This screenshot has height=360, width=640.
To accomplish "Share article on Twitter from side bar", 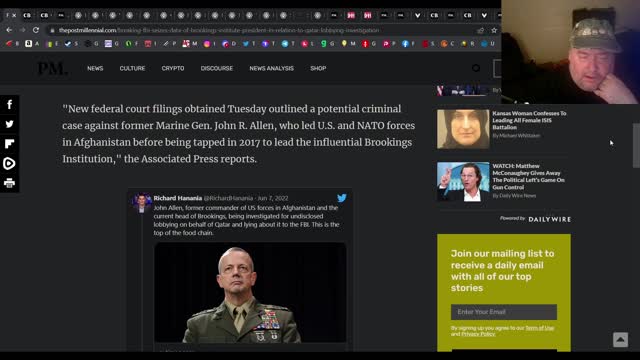I will [x=9, y=124].
